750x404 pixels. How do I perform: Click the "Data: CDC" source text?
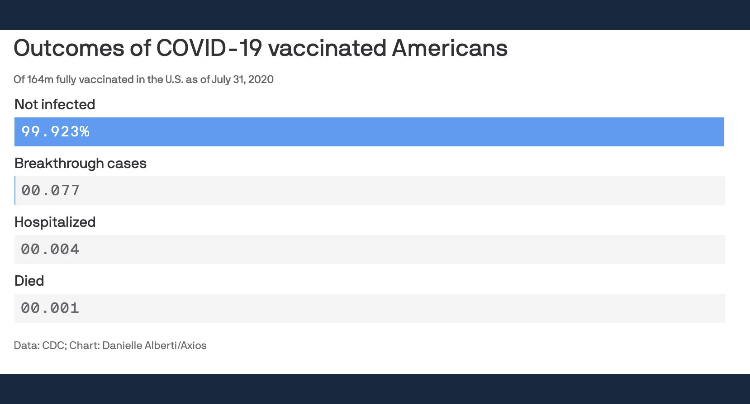click(x=38, y=345)
